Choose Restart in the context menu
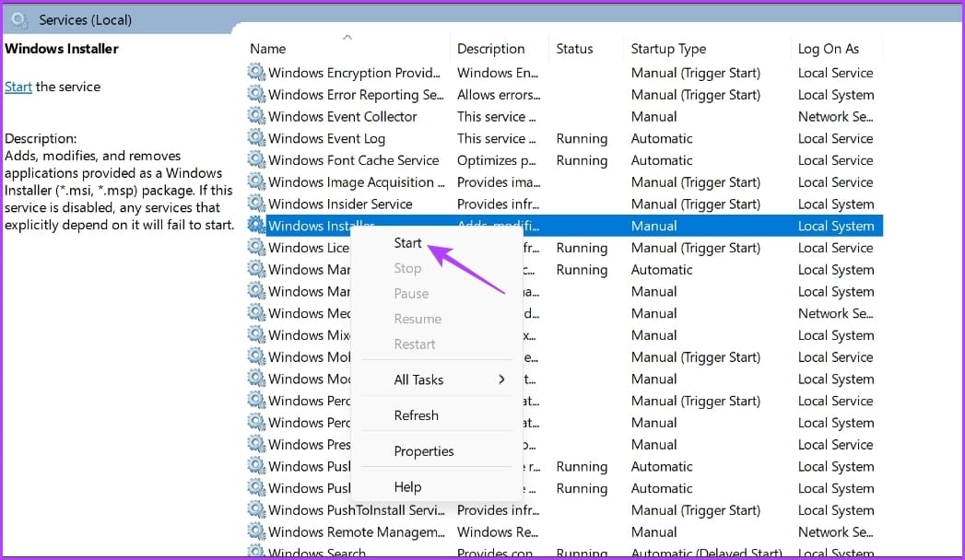 414,344
